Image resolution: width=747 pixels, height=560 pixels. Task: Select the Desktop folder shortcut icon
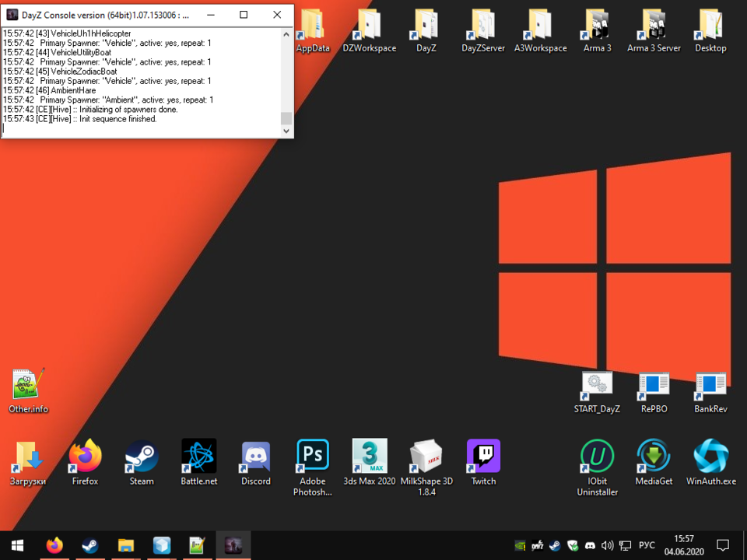click(x=710, y=30)
